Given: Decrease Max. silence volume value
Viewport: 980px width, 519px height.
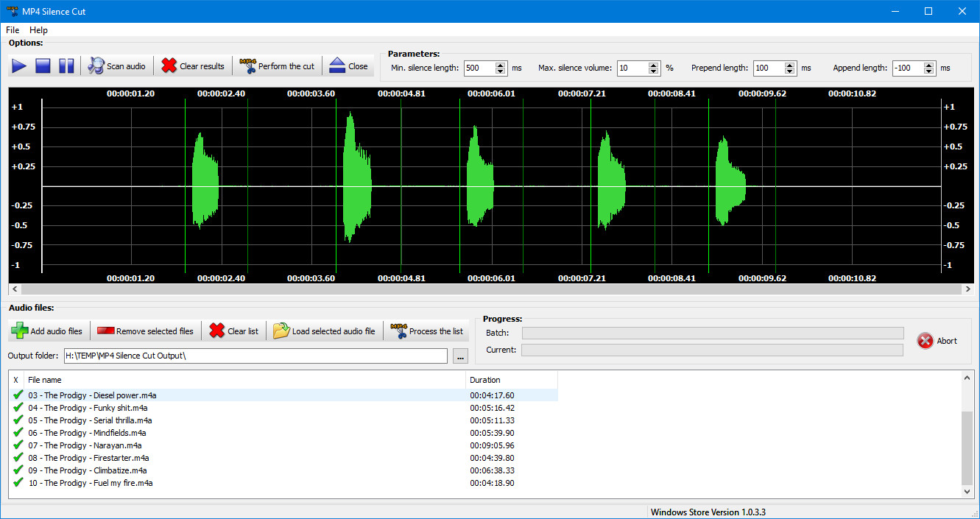Looking at the screenshot, I should [654, 71].
